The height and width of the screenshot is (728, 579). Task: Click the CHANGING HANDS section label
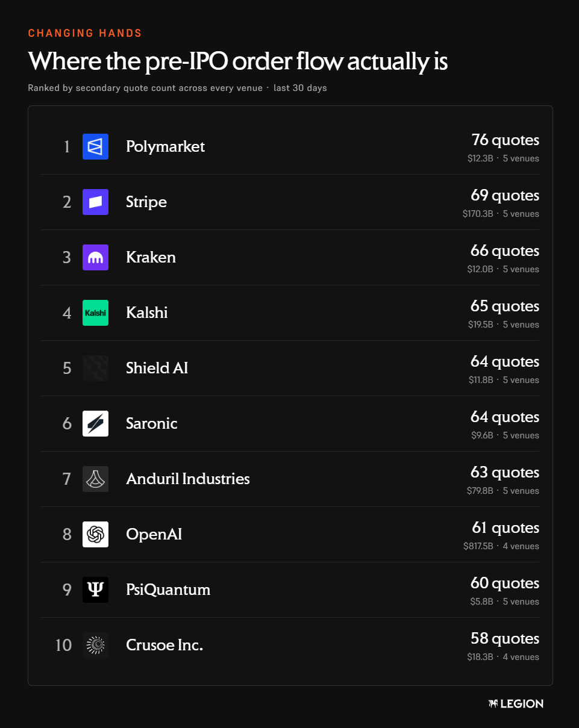click(85, 33)
